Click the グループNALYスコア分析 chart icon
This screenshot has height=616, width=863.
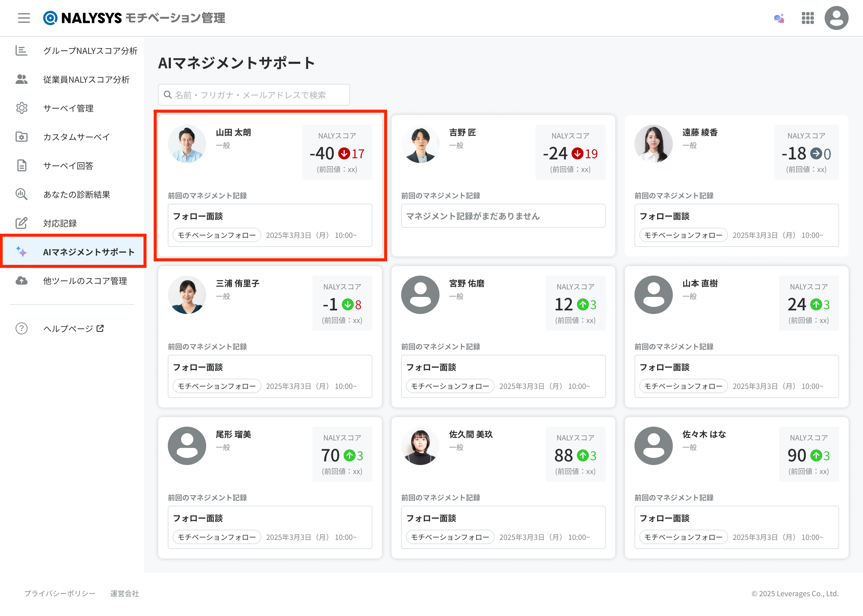pyautogui.click(x=21, y=50)
